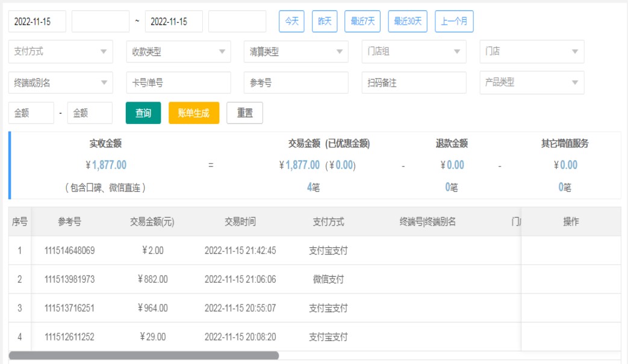Expand the 门店组 selector

coord(414,52)
